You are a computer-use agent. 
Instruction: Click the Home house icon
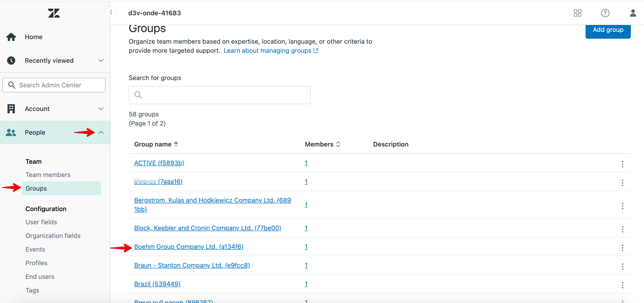pyautogui.click(x=11, y=37)
